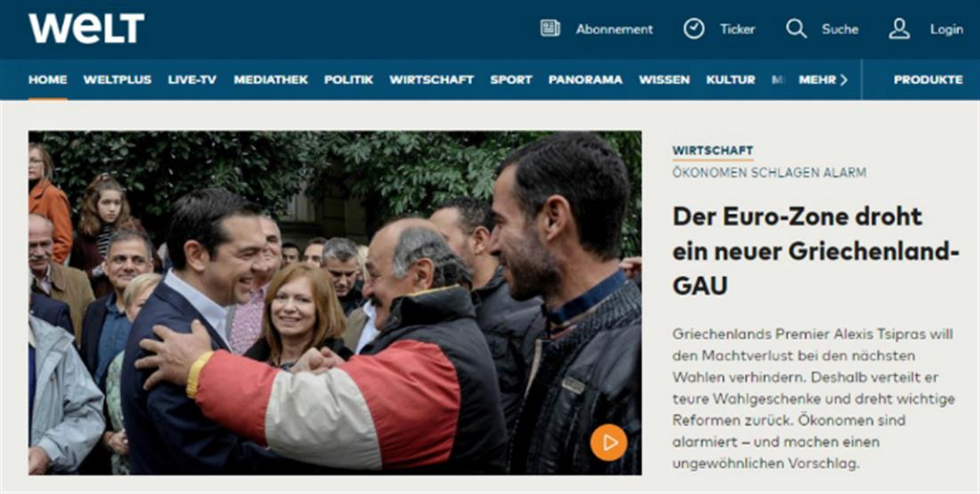Click the Tsipras article photo

[335, 302]
